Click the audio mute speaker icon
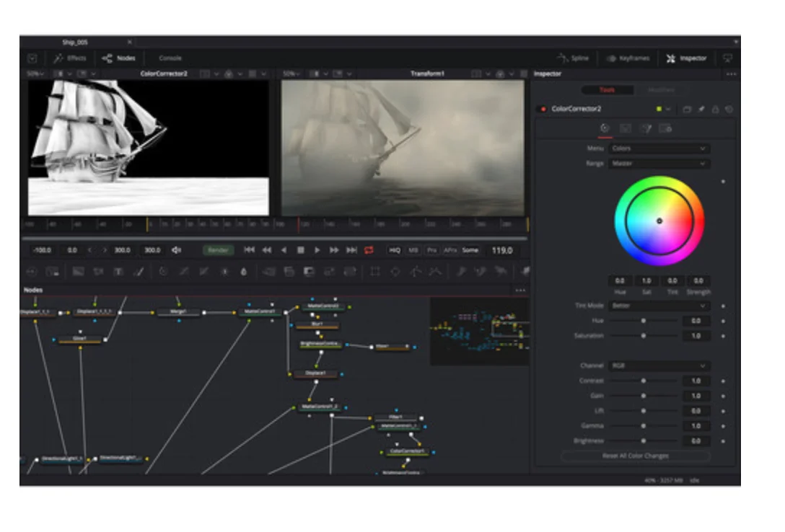This screenshot has width=785, height=532. coord(176,250)
